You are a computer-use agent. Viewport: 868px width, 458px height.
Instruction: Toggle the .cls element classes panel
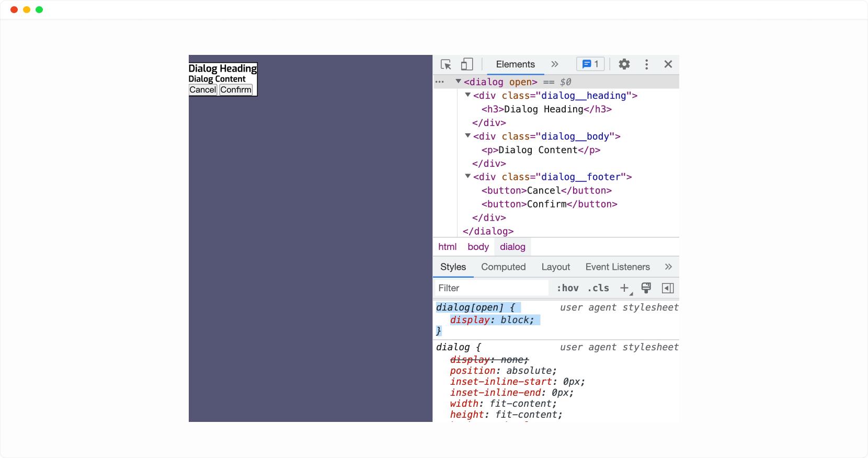click(598, 288)
